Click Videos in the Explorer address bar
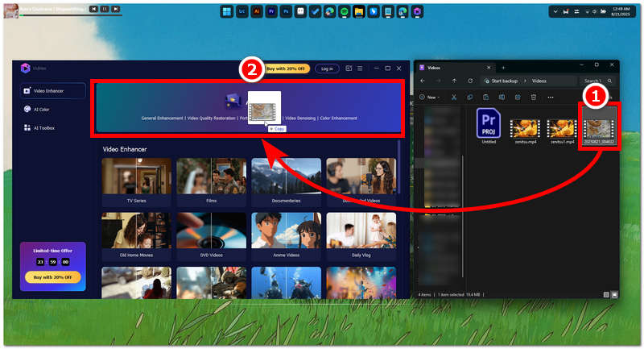Viewport: 644px width, 349px height. [539, 81]
